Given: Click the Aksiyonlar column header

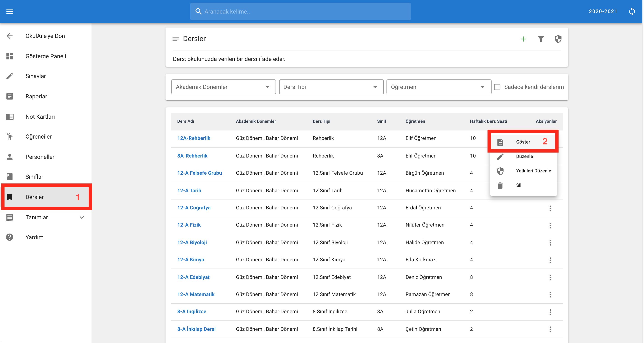Looking at the screenshot, I should tap(546, 121).
